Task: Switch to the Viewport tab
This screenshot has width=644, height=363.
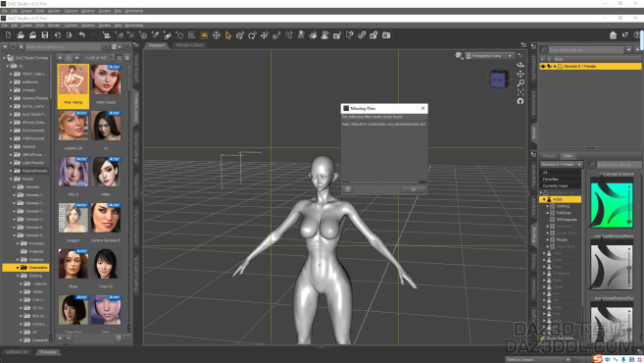Action: [x=157, y=45]
